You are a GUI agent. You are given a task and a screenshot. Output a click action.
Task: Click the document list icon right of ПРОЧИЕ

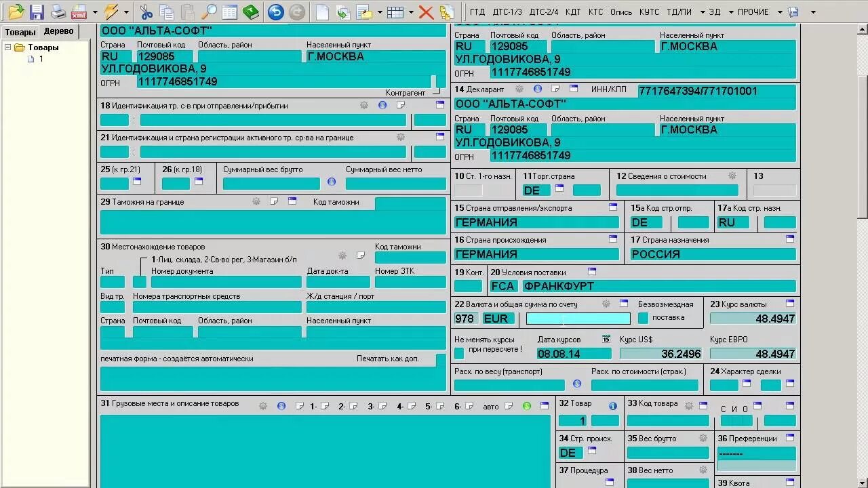click(793, 12)
